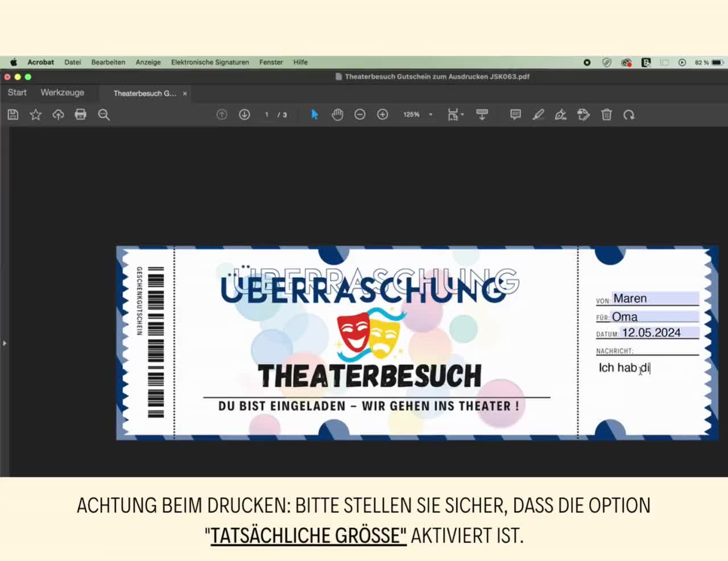Go to the next page with the down arrow
Screen dimensions: 728x561
pos(244,114)
